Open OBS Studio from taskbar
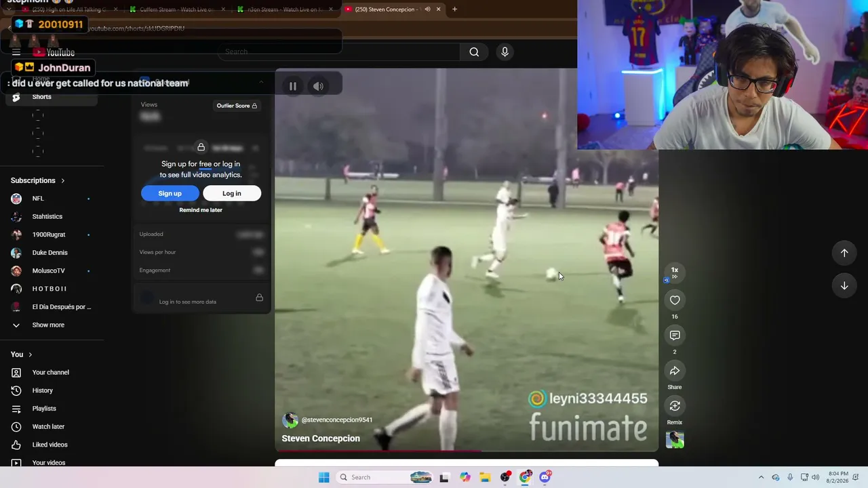Screen dimensions: 868x488 coord(505,477)
